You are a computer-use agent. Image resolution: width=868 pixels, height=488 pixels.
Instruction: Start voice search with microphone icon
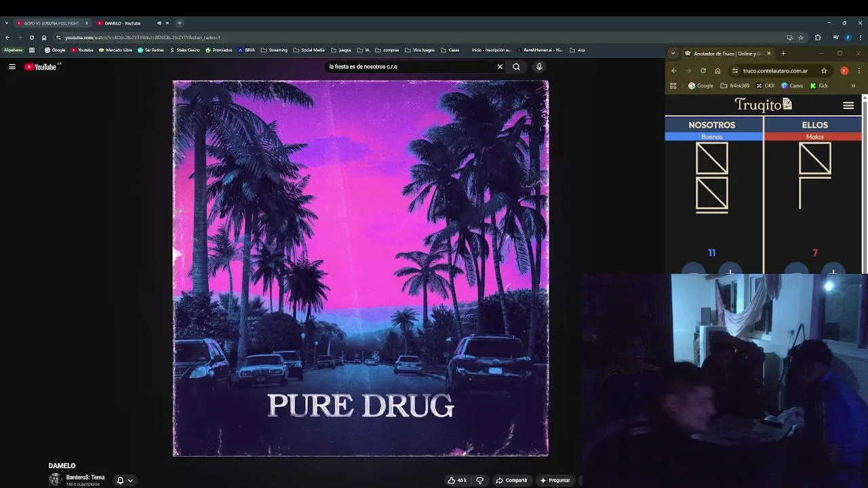point(539,66)
